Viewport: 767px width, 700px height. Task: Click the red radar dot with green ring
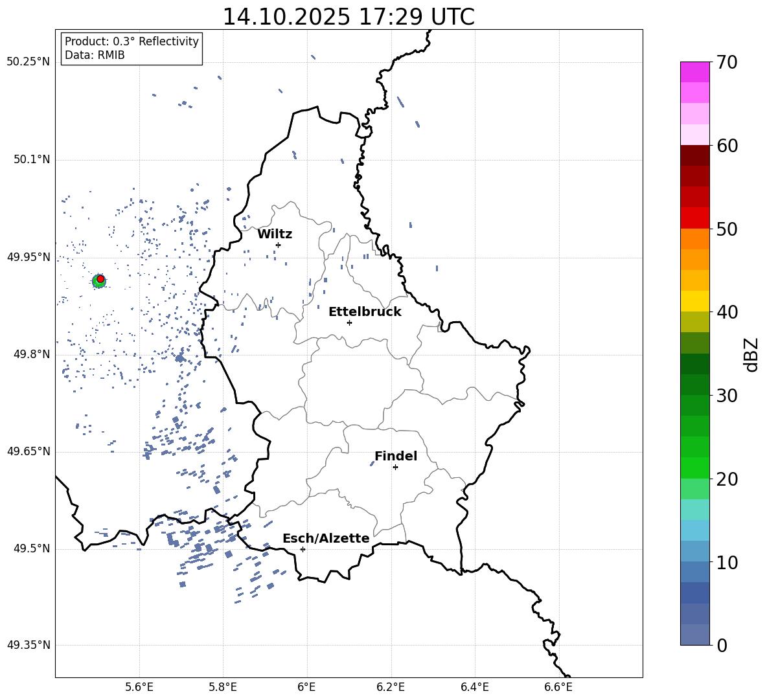pyautogui.click(x=99, y=280)
